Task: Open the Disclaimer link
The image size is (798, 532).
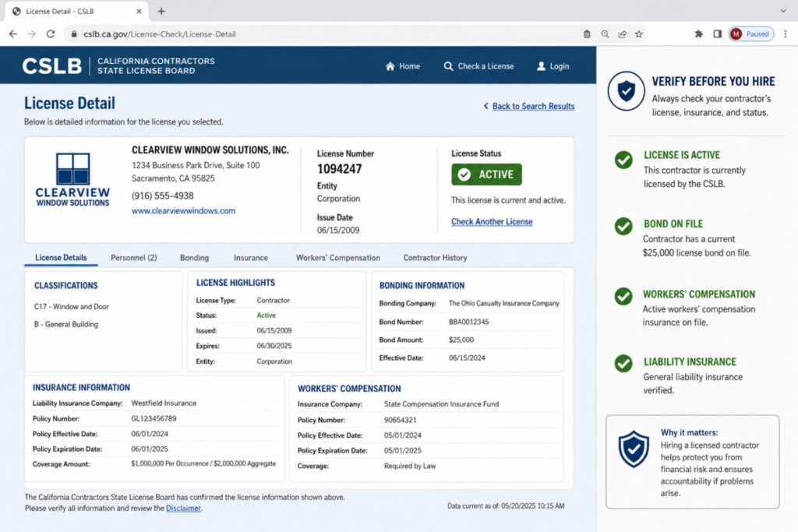Action: (183, 508)
